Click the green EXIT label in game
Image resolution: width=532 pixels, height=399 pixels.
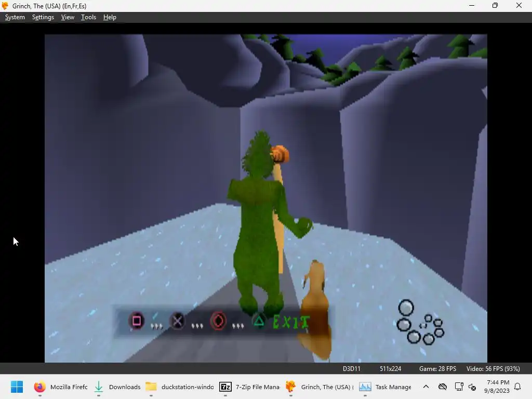(291, 322)
